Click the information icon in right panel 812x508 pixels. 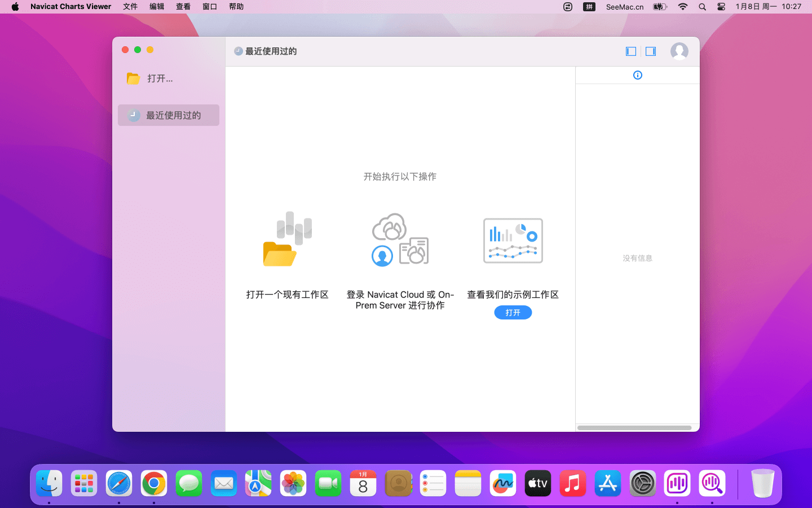[x=638, y=75]
